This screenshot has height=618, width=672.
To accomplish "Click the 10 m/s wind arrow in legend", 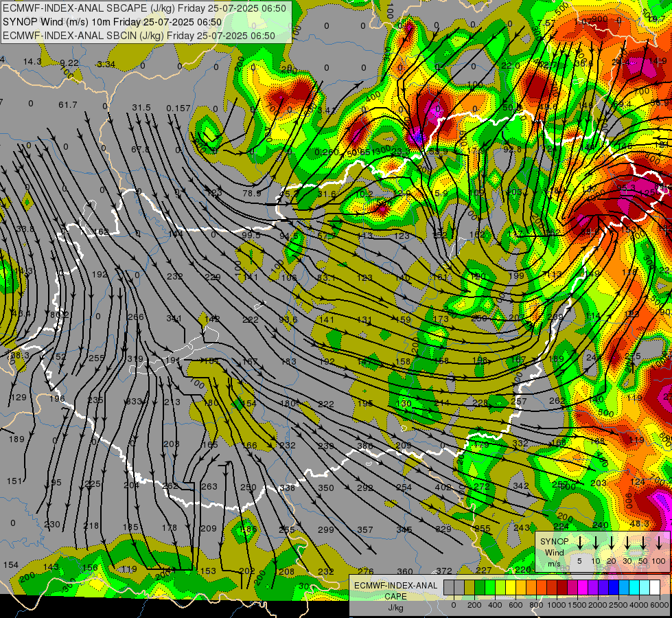I will 596,543.
